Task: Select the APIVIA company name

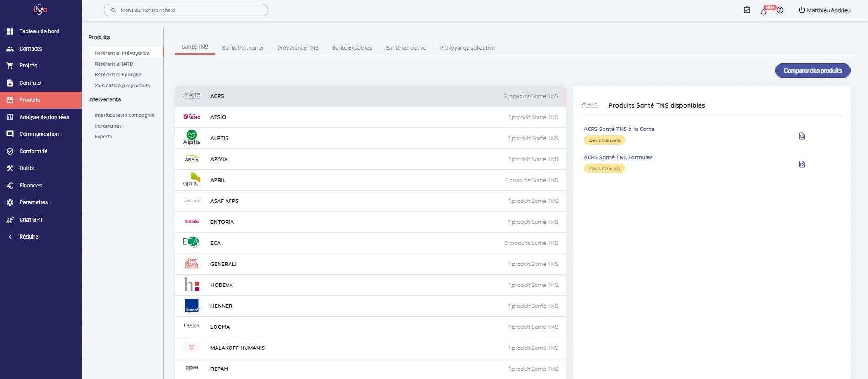Action: [219, 159]
